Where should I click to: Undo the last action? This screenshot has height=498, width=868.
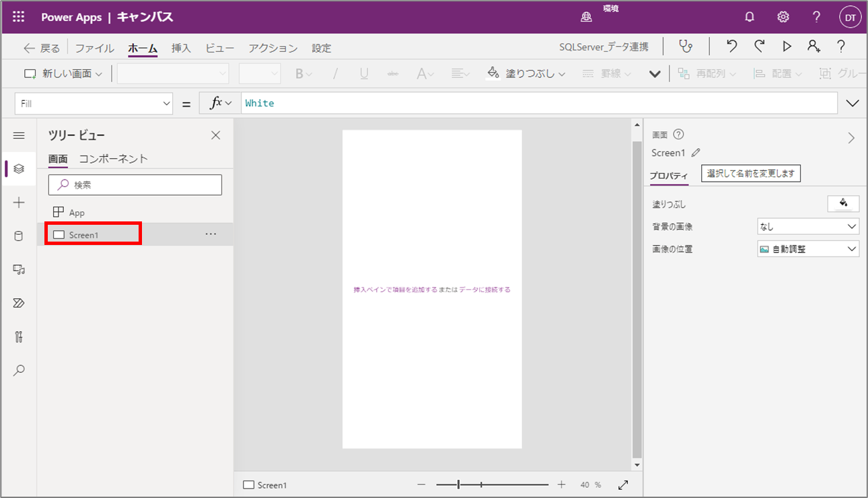pyautogui.click(x=732, y=46)
